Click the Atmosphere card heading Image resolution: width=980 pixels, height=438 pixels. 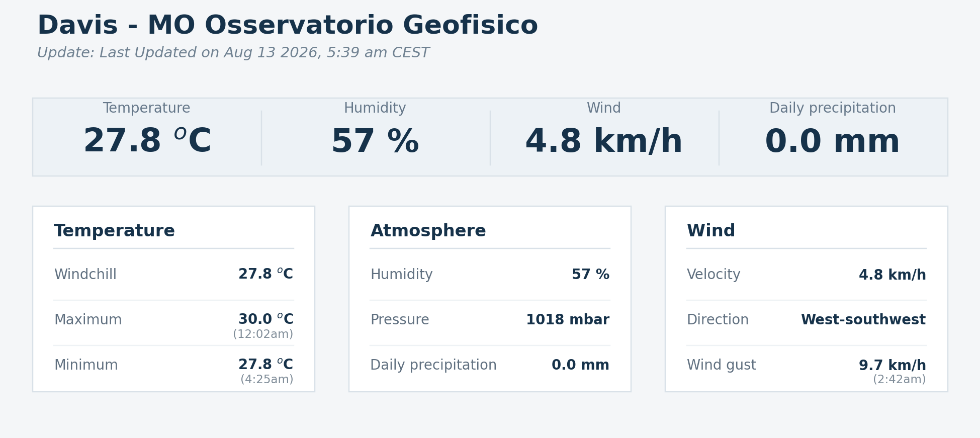point(428,231)
